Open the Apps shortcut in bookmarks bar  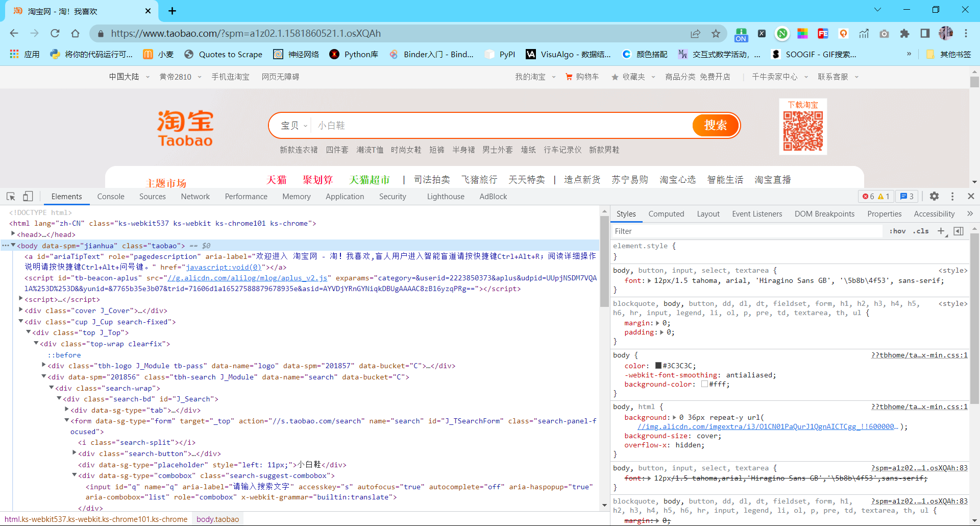[x=24, y=54]
